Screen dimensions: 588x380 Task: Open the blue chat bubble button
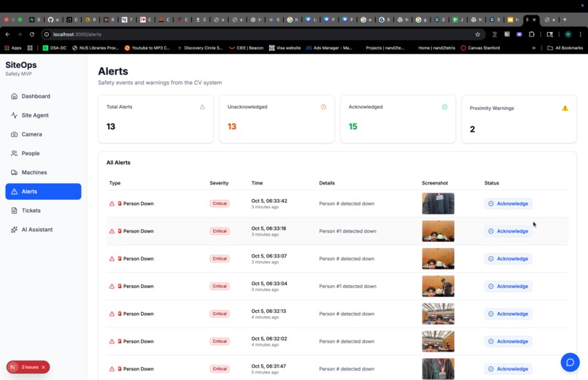coord(570,362)
